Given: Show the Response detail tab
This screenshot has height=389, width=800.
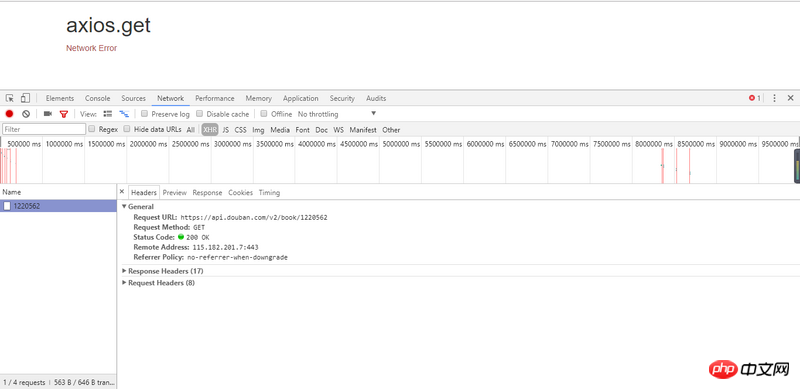Looking at the screenshot, I should coord(207,192).
